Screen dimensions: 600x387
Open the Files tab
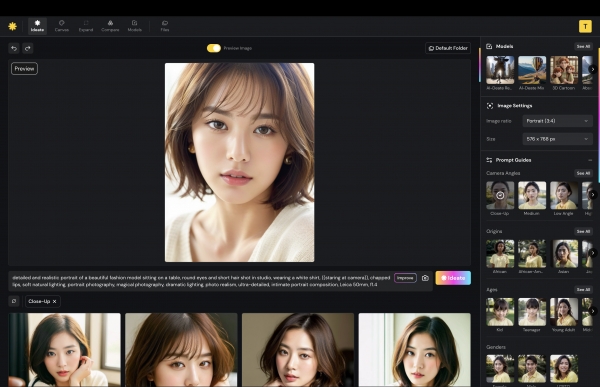[x=165, y=26]
